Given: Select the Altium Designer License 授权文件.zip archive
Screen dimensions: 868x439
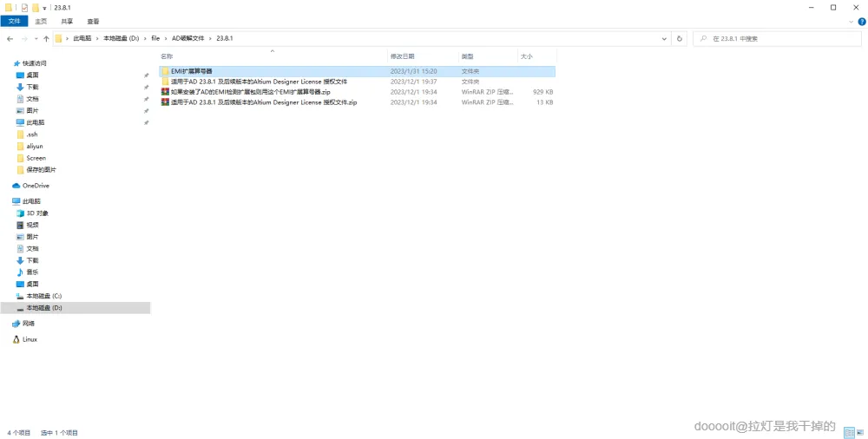Looking at the screenshot, I should (x=357, y=102).
